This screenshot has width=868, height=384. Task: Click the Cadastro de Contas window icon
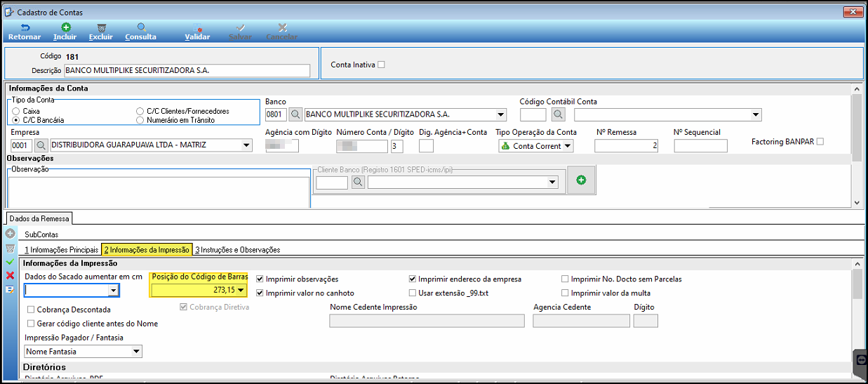pos(9,11)
